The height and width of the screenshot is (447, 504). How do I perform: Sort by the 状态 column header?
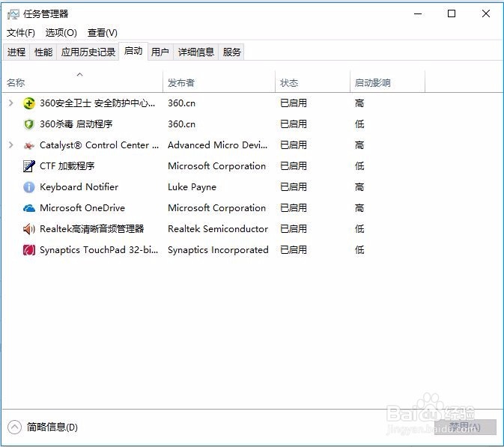[x=313, y=82]
